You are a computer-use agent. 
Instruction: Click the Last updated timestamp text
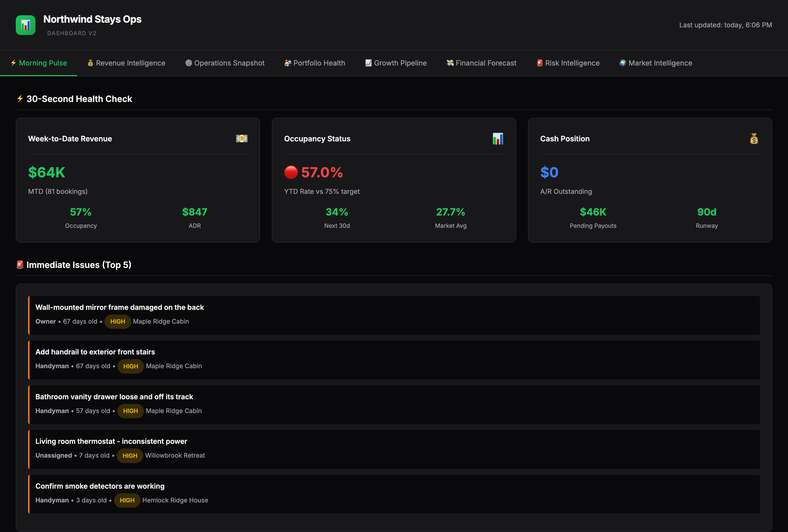click(x=726, y=25)
